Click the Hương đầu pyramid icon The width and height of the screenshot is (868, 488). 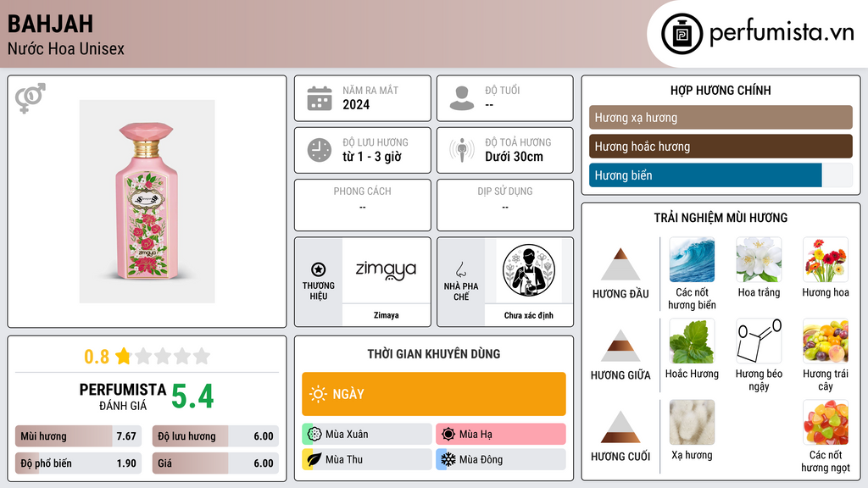point(620,264)
